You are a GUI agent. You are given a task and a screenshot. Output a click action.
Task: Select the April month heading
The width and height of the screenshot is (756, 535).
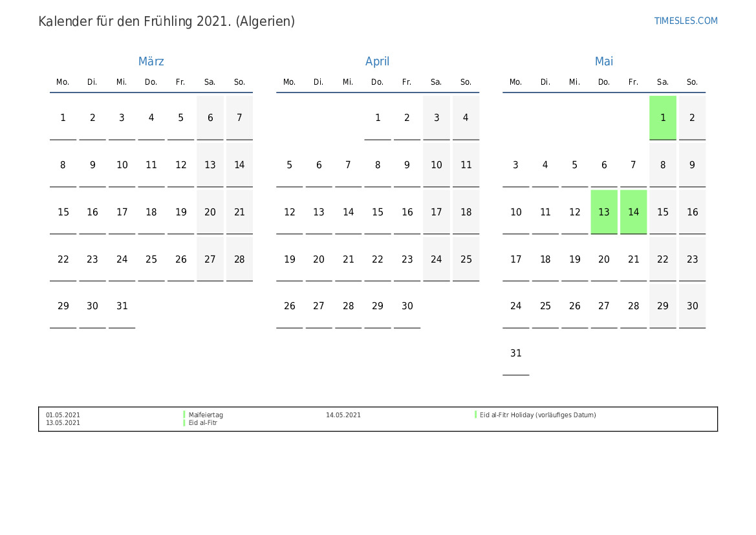(x=377, y=61)
